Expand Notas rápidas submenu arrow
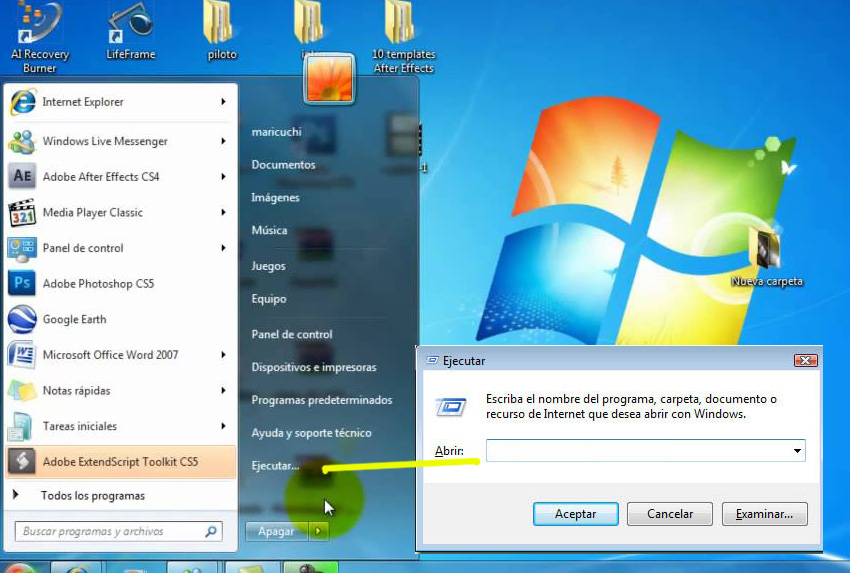850x573 pixels. [223, 391]
